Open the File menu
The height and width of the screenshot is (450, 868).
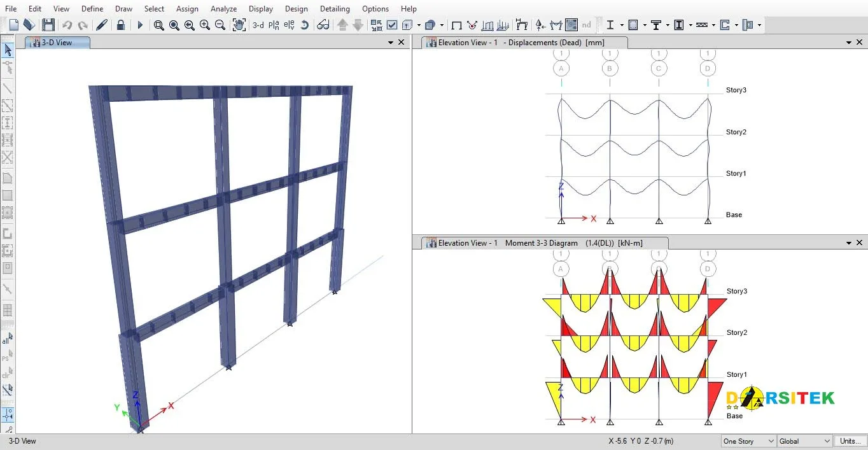click(x=11, y=8)
